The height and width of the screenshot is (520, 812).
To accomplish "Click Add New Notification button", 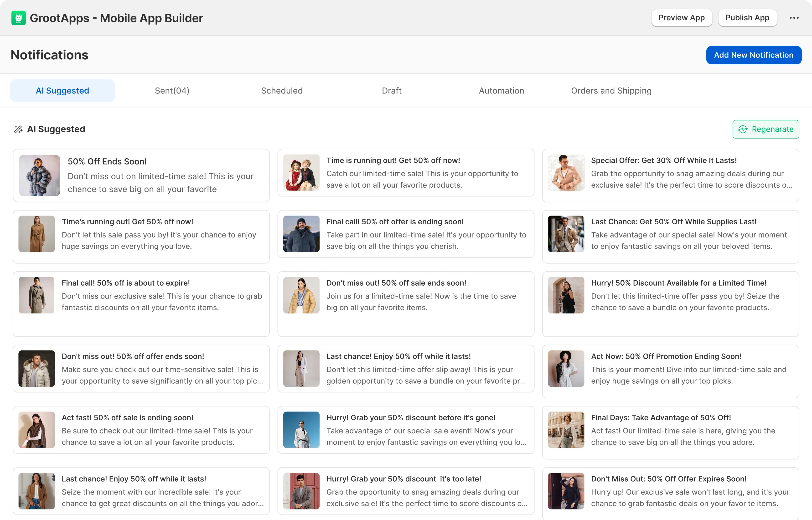I will pos(753,55).
